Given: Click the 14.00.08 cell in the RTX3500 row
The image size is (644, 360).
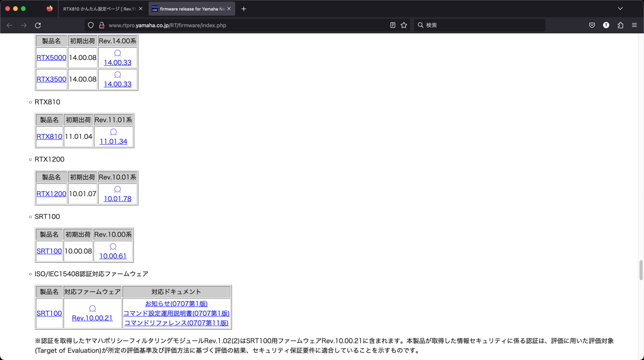Looking at the screenshot, I should coord(83,79).
